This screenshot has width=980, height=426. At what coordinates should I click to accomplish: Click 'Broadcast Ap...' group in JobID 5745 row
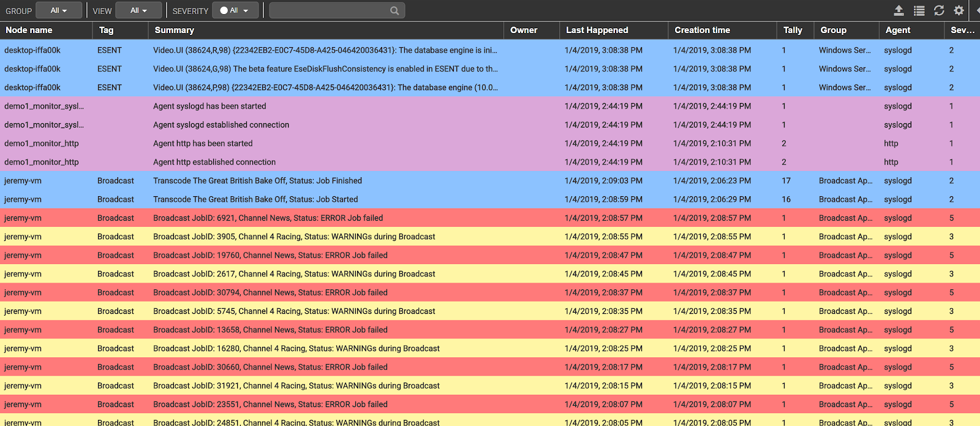click(846, 311)
